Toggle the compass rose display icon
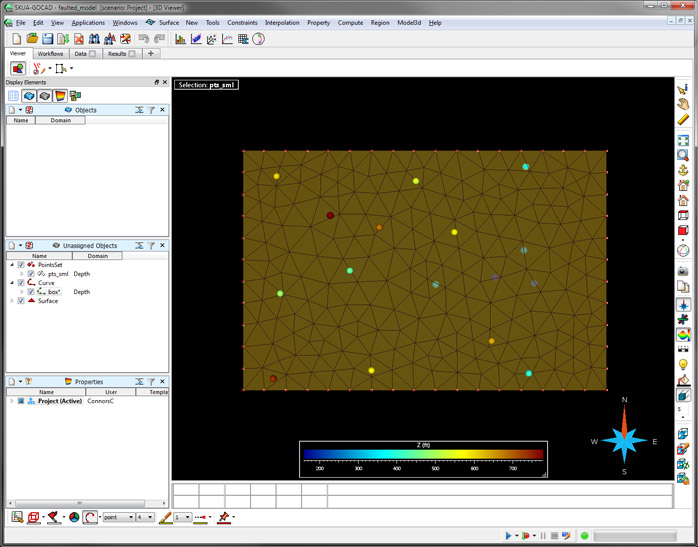 pyautogui.click(x=683, y=305)
